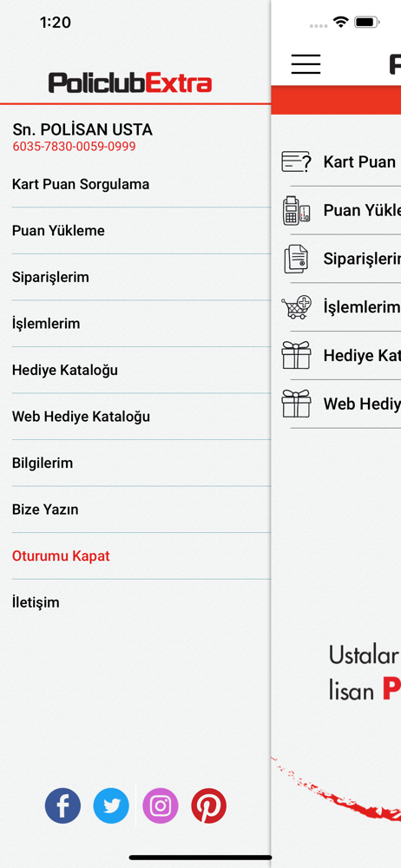The height and width of the screenshot is (868, 401).
Task: Tap the gift box icon beside Web Hediye
Action: (296, 403)
